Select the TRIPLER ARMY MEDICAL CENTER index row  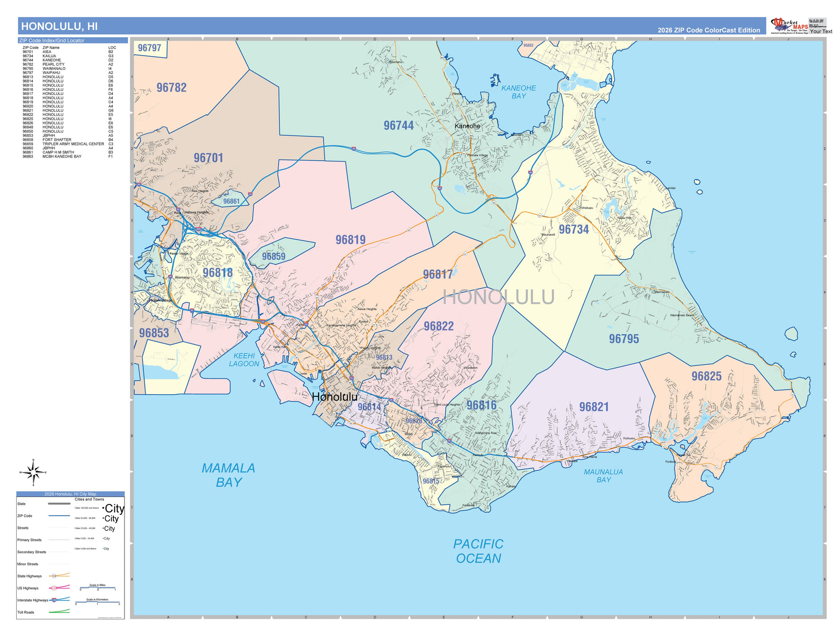pyautogui.click(x=68, y=144)
